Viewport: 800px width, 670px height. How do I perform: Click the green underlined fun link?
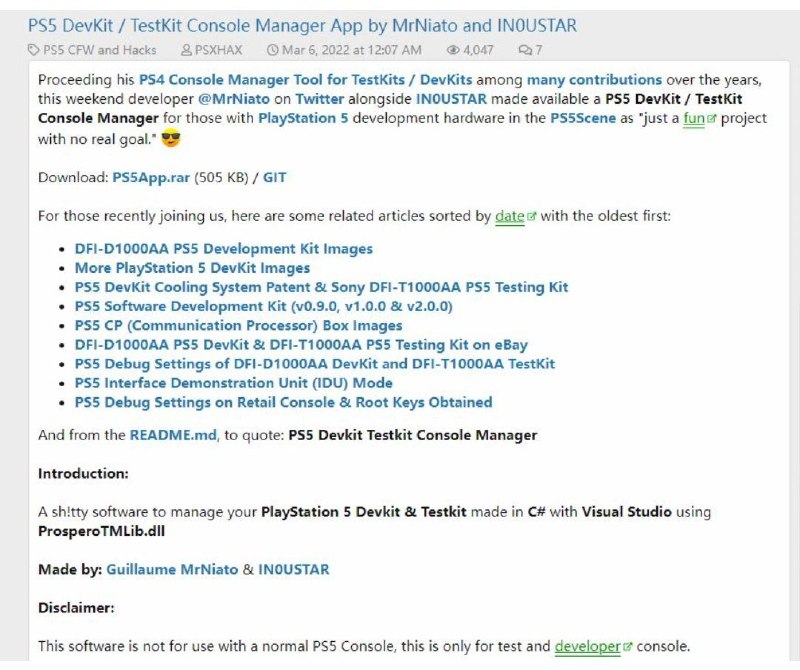coord(694,118)
